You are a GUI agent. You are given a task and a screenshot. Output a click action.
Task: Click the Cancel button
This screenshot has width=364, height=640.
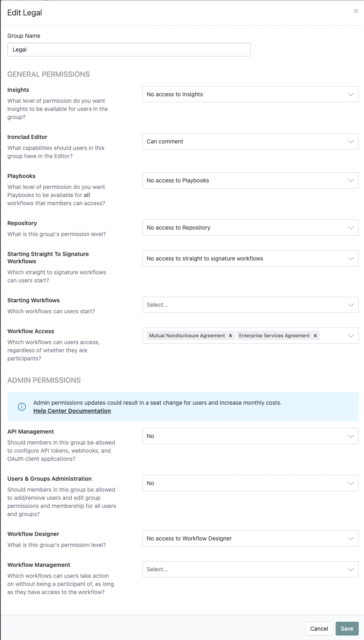point(319,628)
